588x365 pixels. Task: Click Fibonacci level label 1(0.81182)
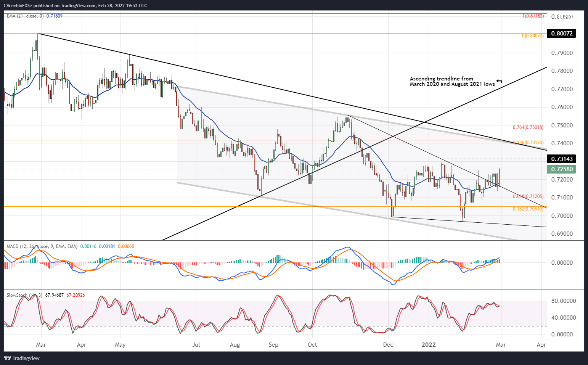[533, 16]
